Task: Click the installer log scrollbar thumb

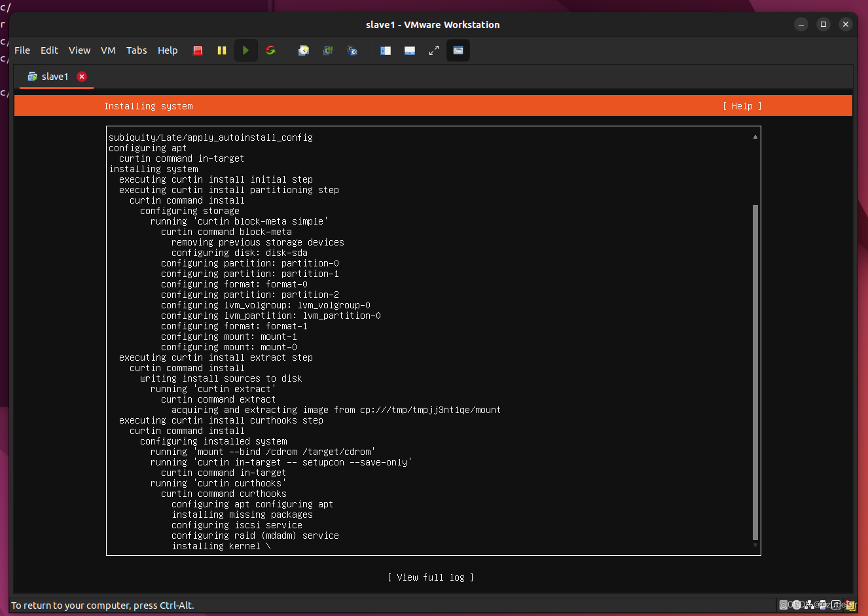Action: [x=755, y=372]
